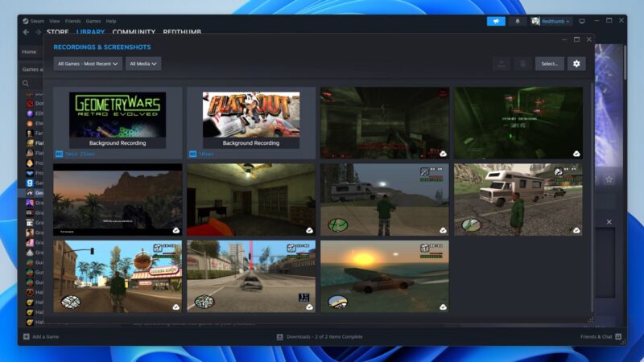Viewport: 644px width, 362px height.
Task: Click the blue megaphone announcements button
Action: pyautogui.click(x=496, y=21)
